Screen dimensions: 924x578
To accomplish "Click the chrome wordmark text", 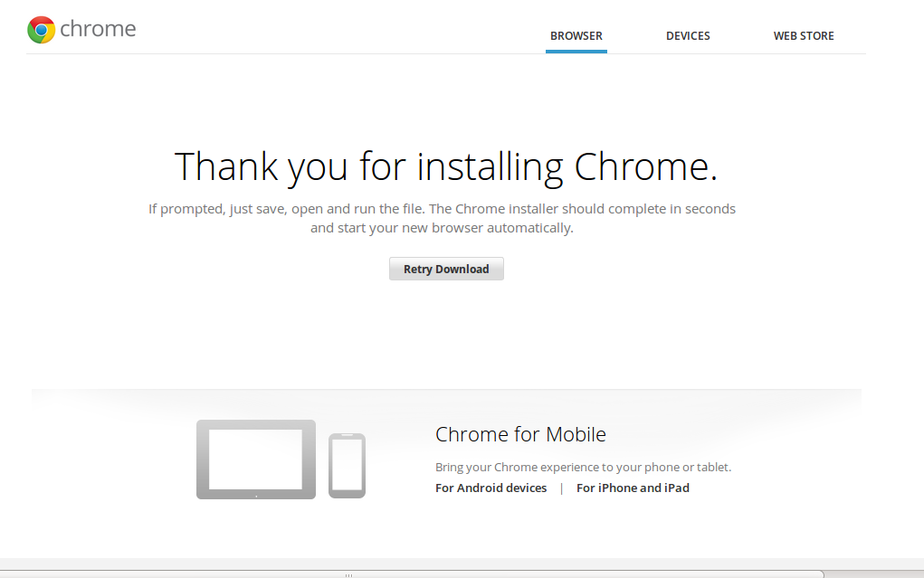I will (x=98, y=29).
